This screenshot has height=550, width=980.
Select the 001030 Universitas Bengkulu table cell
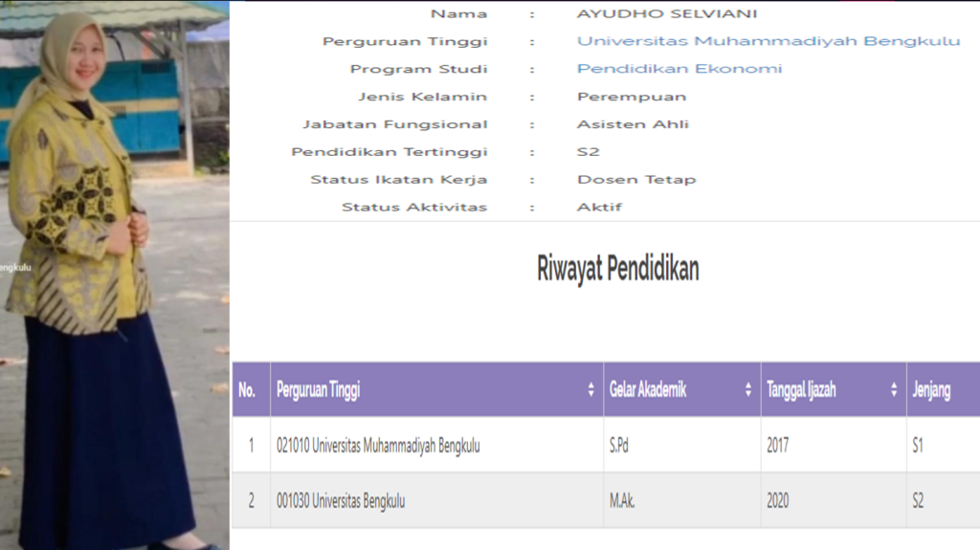[340, 500]
